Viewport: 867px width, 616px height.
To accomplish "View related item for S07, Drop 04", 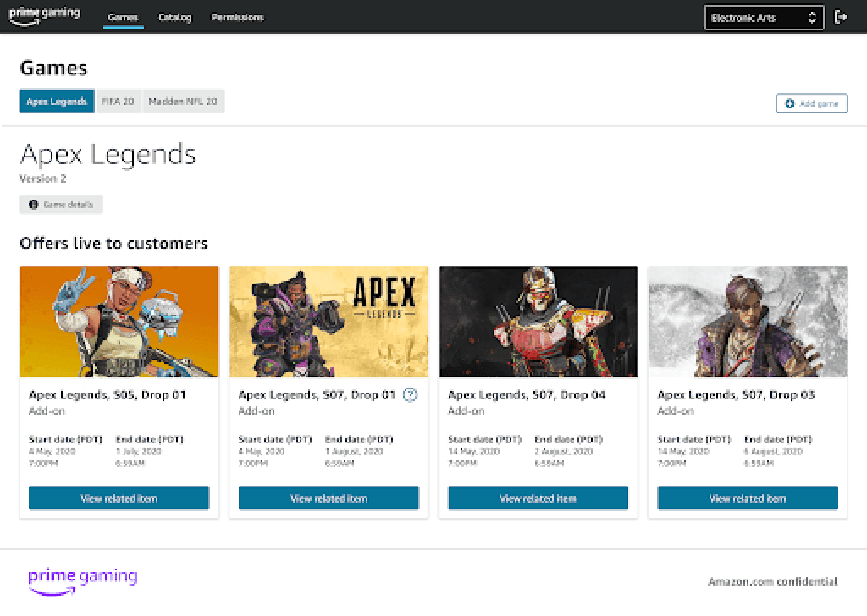I will point(538,498).
